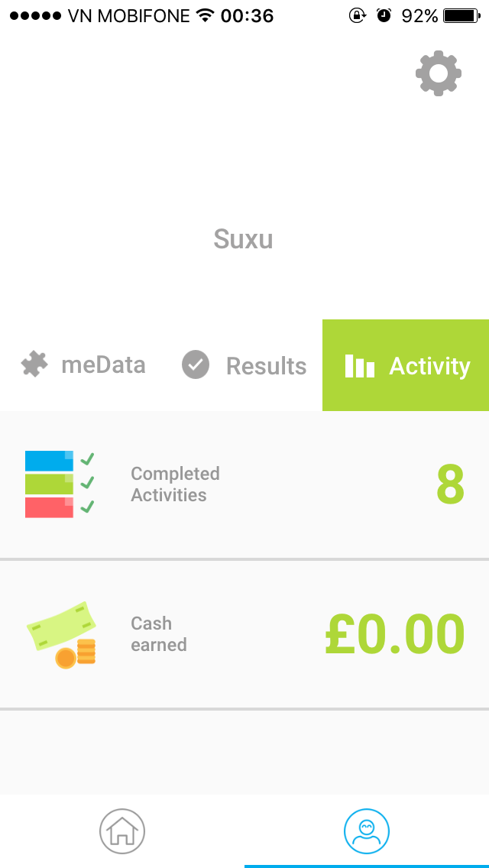Tap the rotation lock status icon
The width and height of the screenshot is (489, 868).
click(x=357, y=15)
